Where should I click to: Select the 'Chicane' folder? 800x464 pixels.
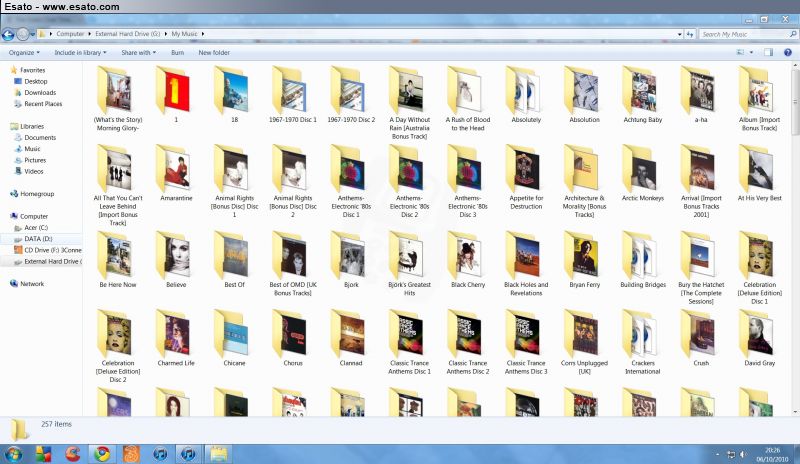[x=234, y=339]
